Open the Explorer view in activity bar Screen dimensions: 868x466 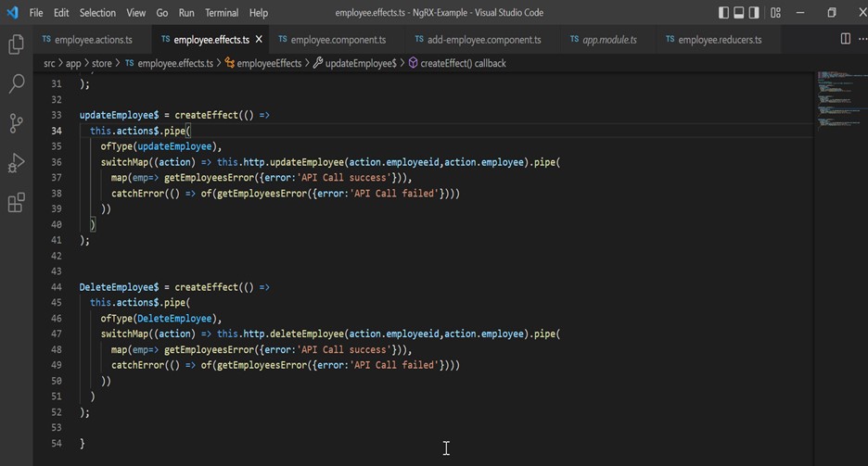pos(16,44)
